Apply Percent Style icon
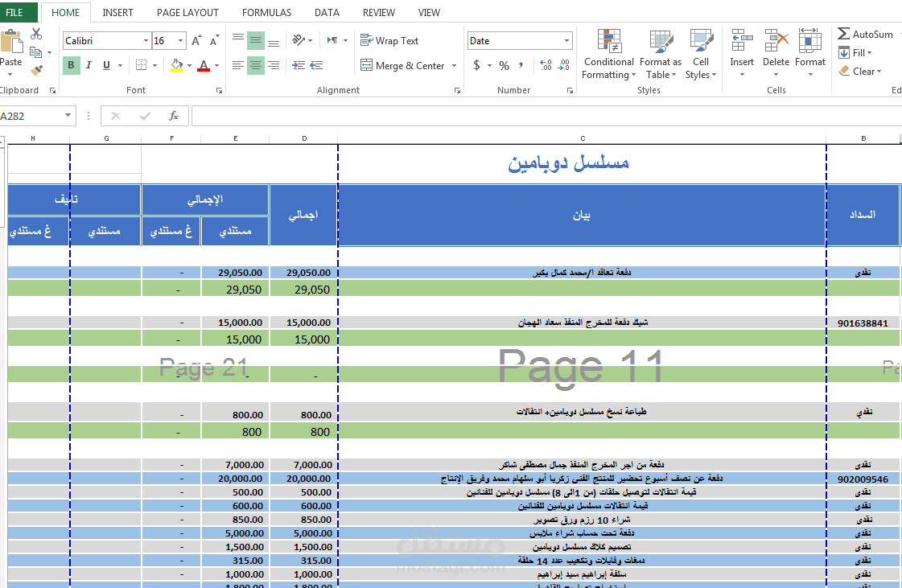This screenshot has height=588, width=902. [504, 65]
